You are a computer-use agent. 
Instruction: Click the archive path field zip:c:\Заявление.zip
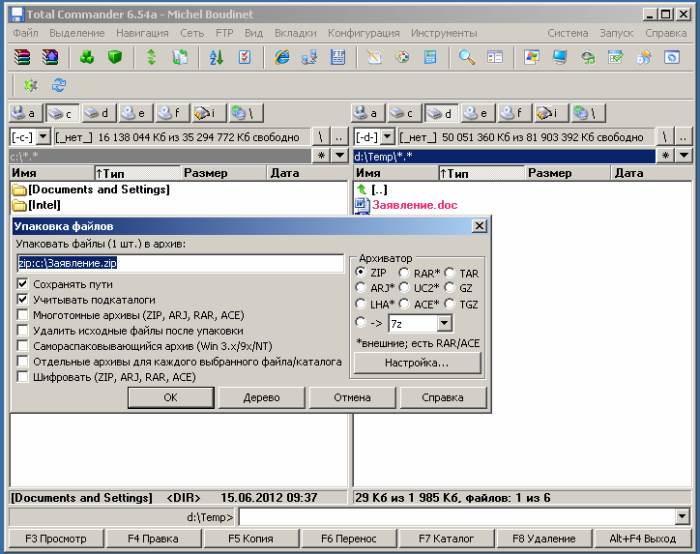(180, 263)
